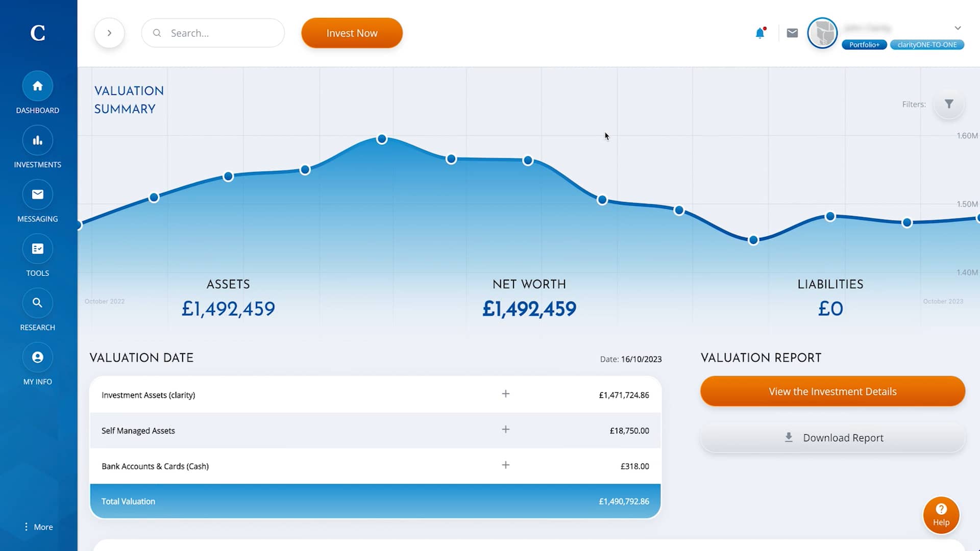Expand the Self Managed Assets row
This screenshot has height=551, width=980.
click(x=505, y=430)
